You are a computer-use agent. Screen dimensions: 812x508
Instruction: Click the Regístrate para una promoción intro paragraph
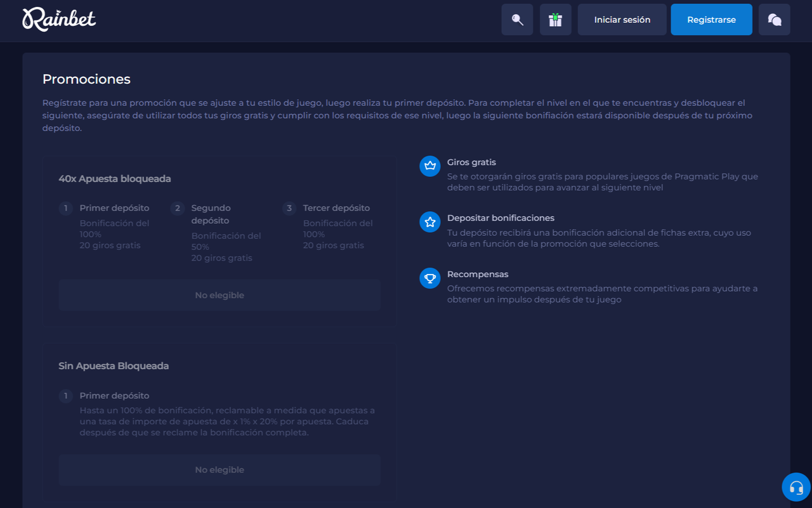[397, 115]
